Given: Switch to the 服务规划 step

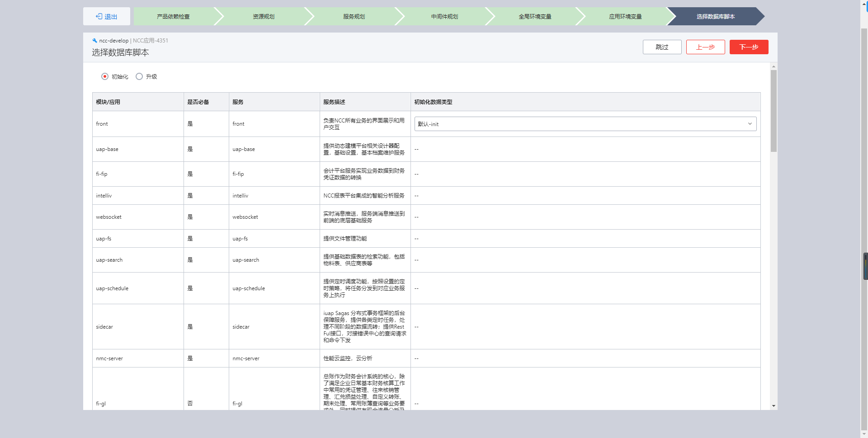Looking at the screenshot, I should [x=354, y=16].
